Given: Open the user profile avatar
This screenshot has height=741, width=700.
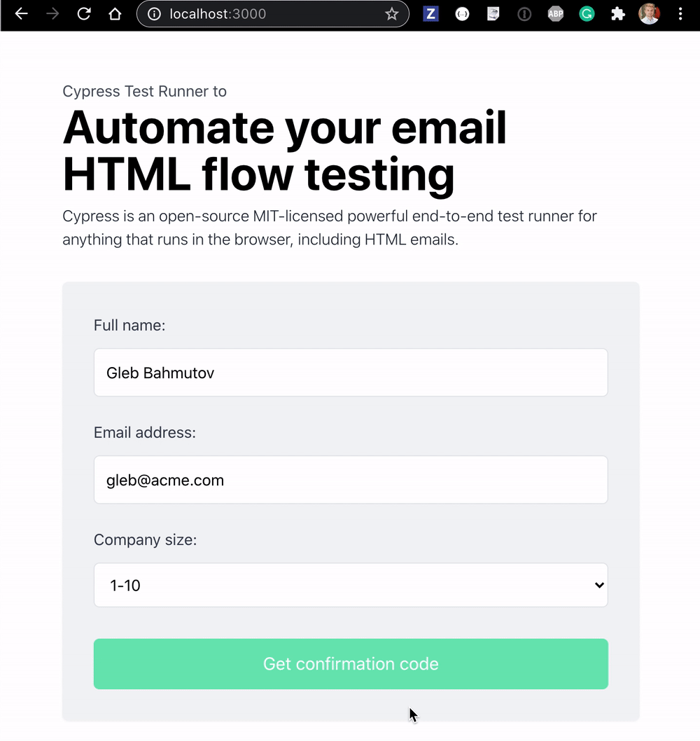Looking at the screenshot, I should click(649, 14).
